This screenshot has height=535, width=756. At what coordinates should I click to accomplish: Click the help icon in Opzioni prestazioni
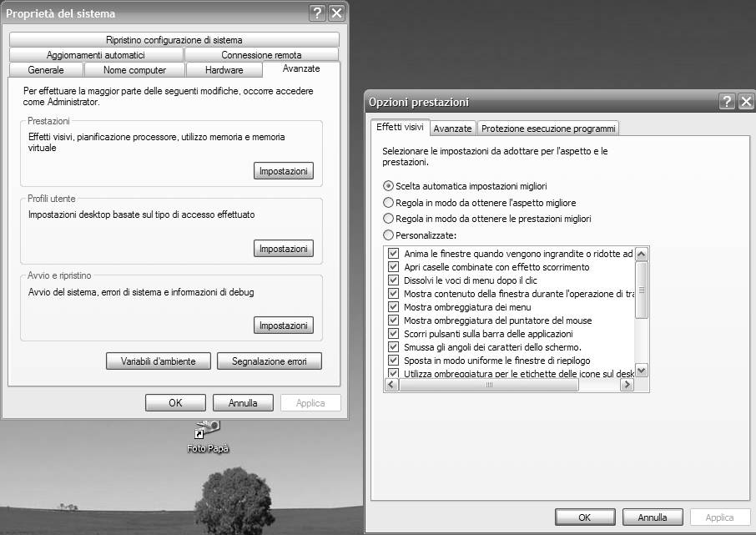(x=726, y=102)
